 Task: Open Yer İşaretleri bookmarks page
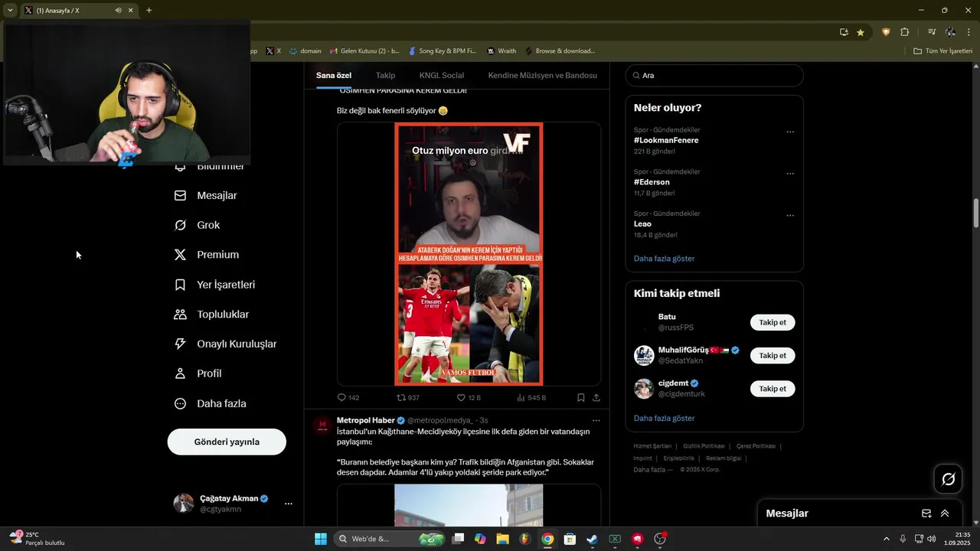[214, 285]
